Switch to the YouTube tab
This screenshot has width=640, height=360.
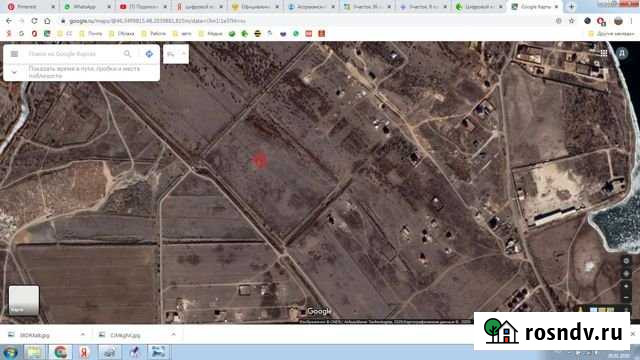(140, 7)
